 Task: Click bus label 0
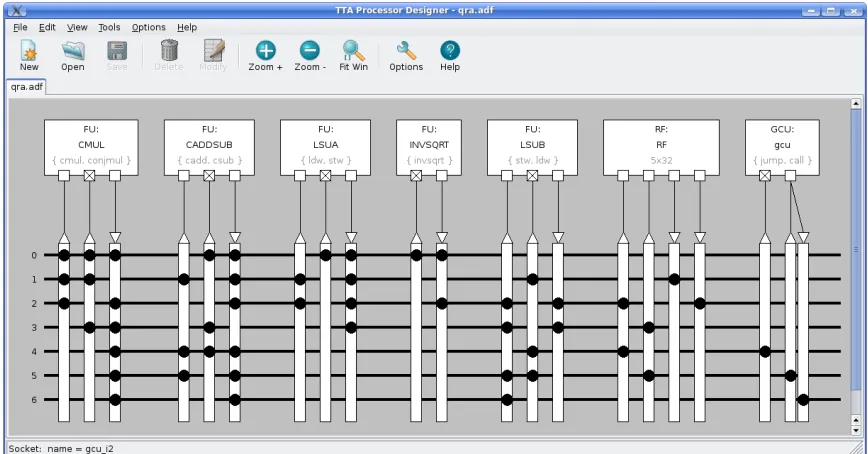34,256
